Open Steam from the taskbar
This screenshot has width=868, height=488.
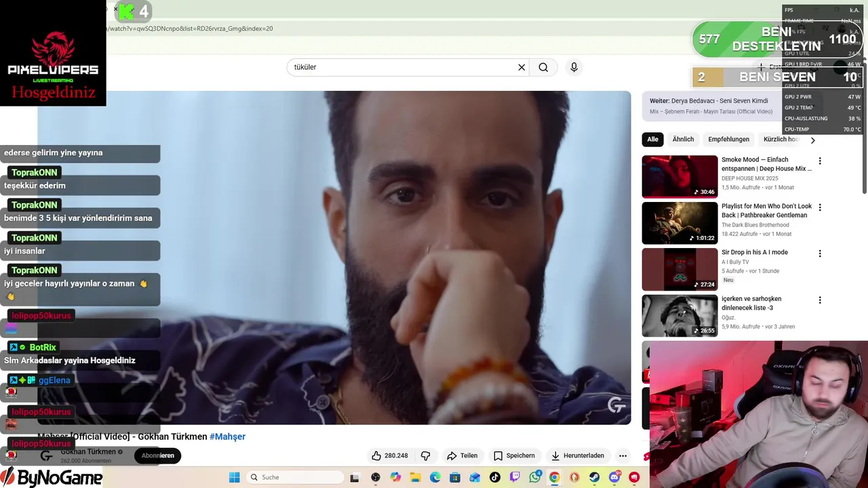click(595, 477)
